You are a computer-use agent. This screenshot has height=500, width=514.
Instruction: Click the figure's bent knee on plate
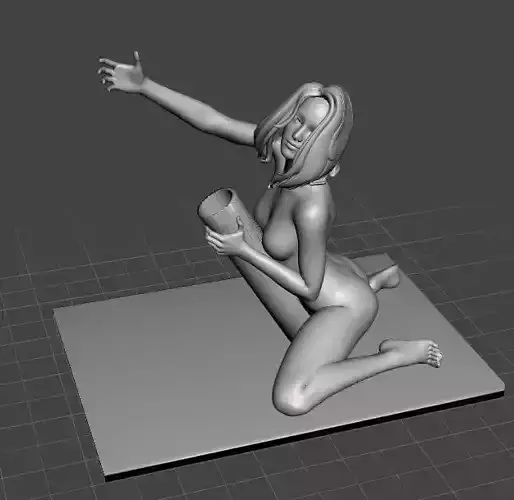291,398
